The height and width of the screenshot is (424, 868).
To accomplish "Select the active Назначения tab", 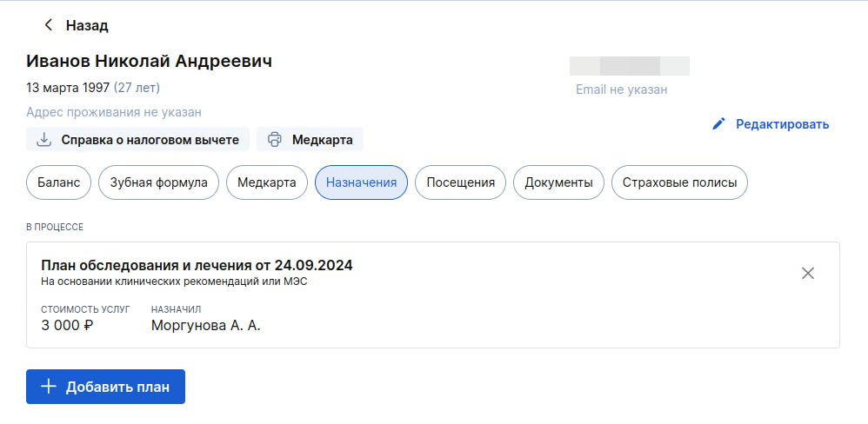I will 361,182.
